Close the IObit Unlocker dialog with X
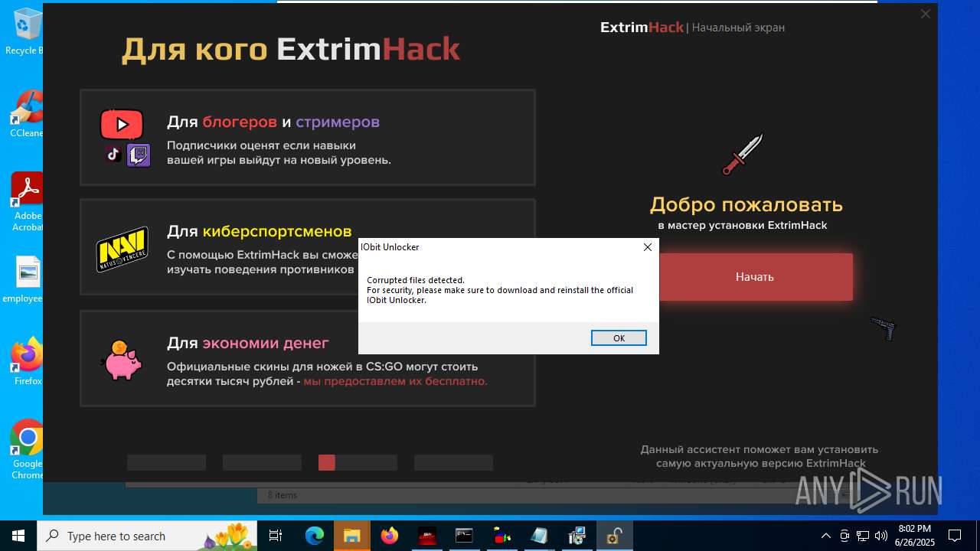 (x=647, y=247)
